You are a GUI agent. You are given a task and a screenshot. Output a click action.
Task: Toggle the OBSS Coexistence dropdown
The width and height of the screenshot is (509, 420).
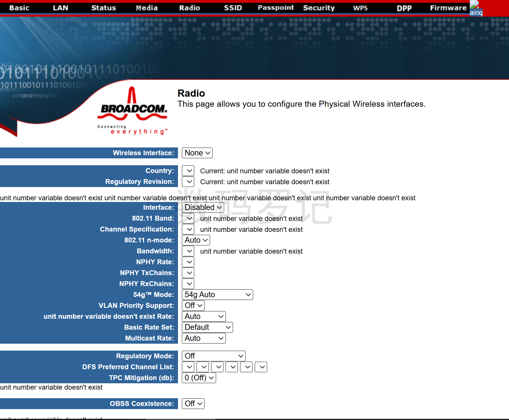pos(193,404)
